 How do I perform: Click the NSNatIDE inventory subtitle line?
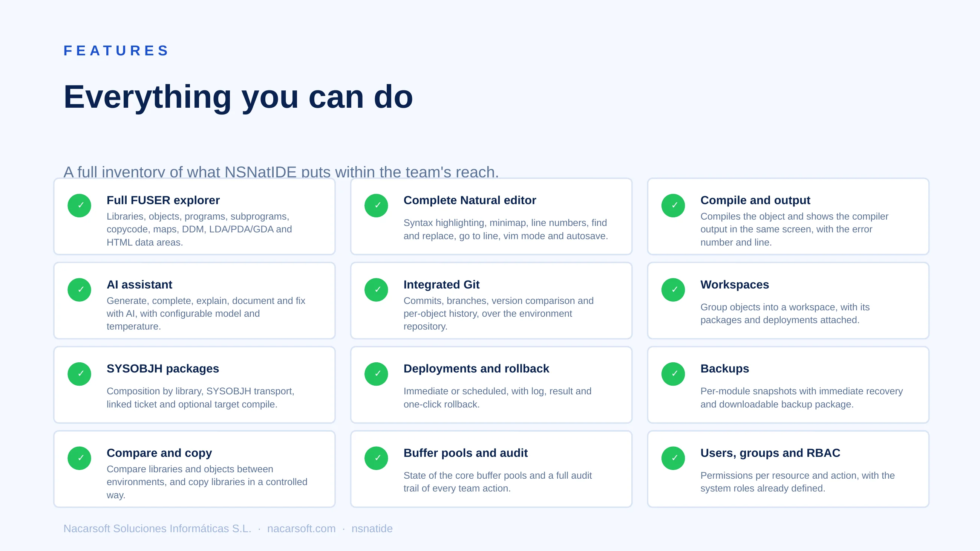click(x=281, y=172)
